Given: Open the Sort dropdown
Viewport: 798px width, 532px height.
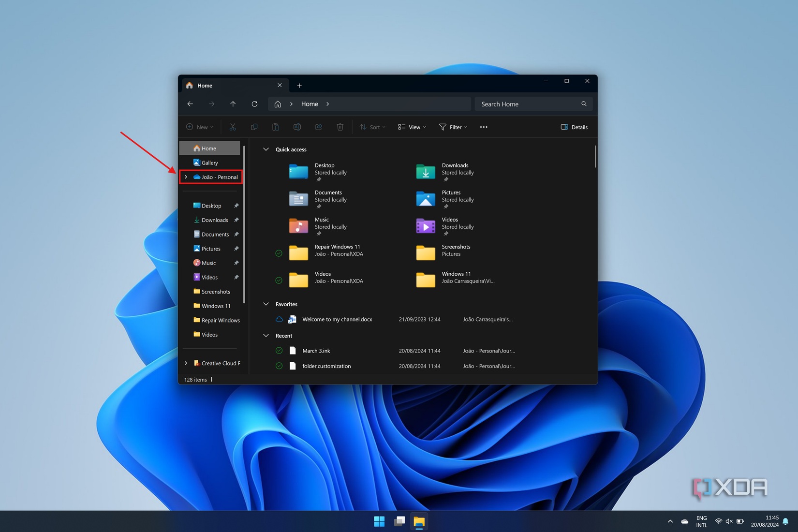Looking at the screenshot, I should (372, 127).
